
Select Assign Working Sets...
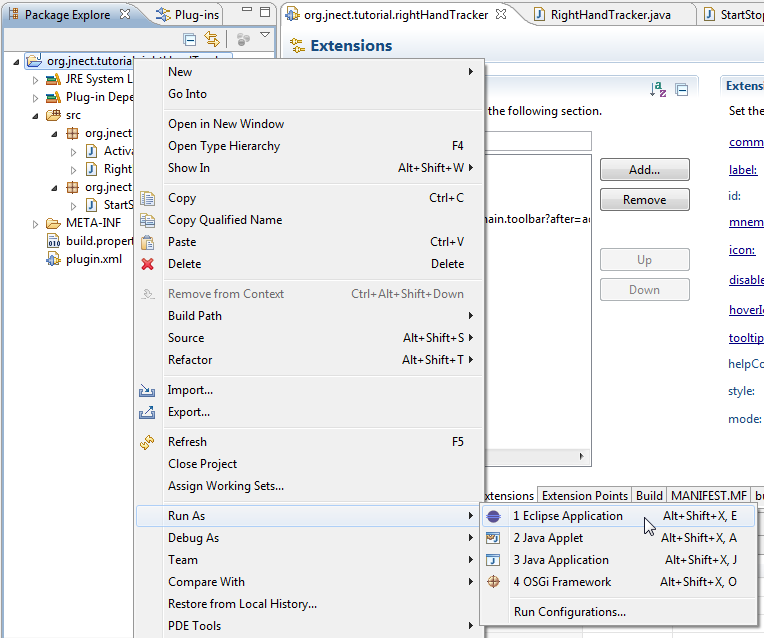point(309,486)
